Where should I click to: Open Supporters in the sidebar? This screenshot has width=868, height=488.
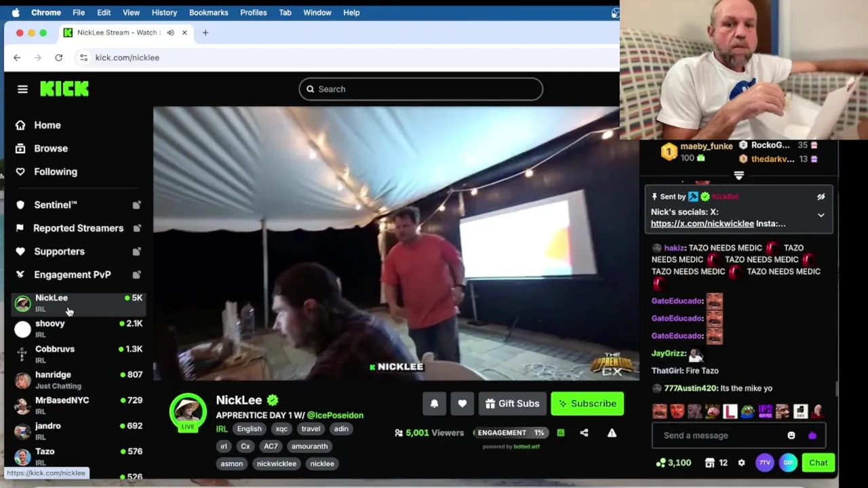pyautogui.click(x=59, y=251)
